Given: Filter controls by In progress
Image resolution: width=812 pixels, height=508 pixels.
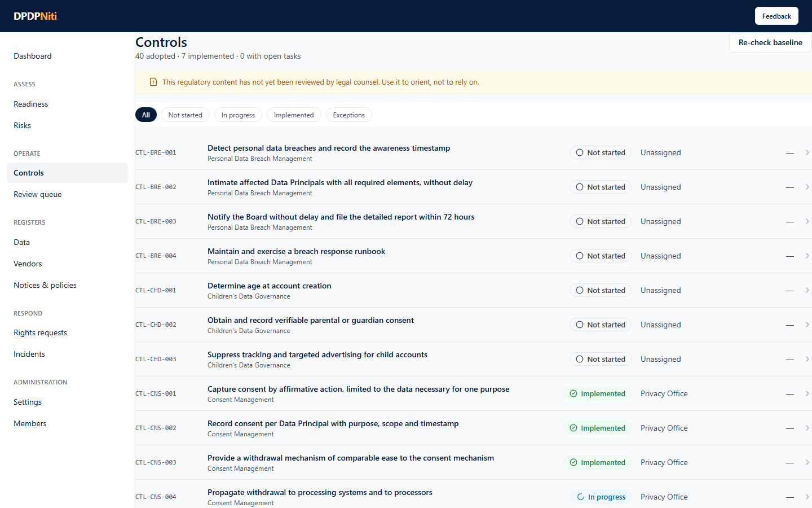Looking at the screenshot, I should point(238,115).
